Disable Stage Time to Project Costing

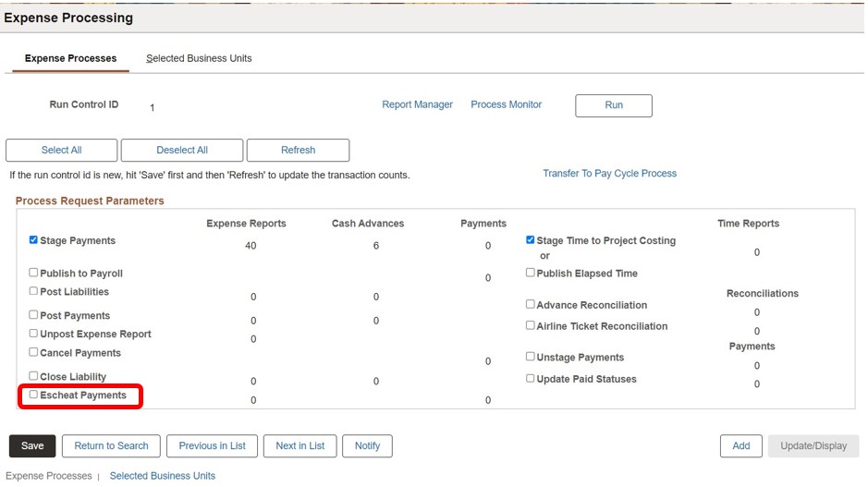pyautogui.click(x=531, y=240)
